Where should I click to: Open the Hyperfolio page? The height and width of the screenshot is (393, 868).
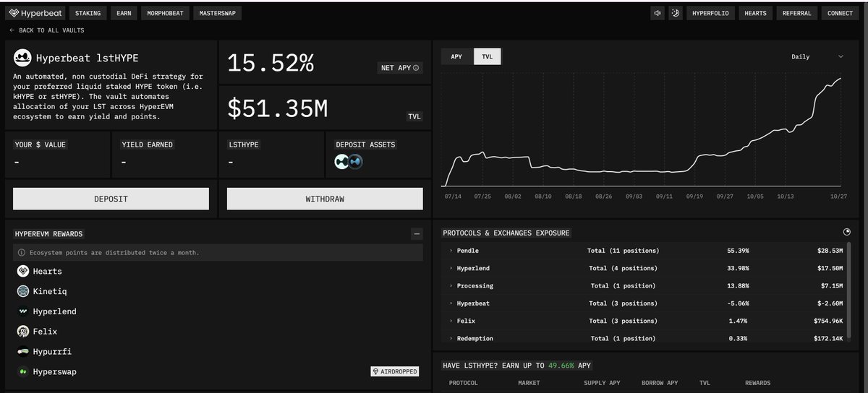709,13
